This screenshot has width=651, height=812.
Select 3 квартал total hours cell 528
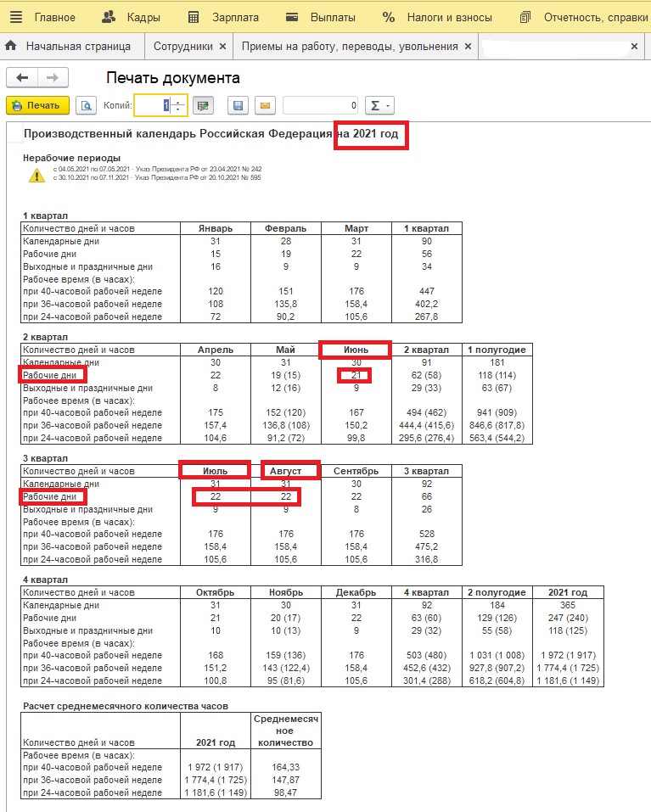(x=427, y=534)
